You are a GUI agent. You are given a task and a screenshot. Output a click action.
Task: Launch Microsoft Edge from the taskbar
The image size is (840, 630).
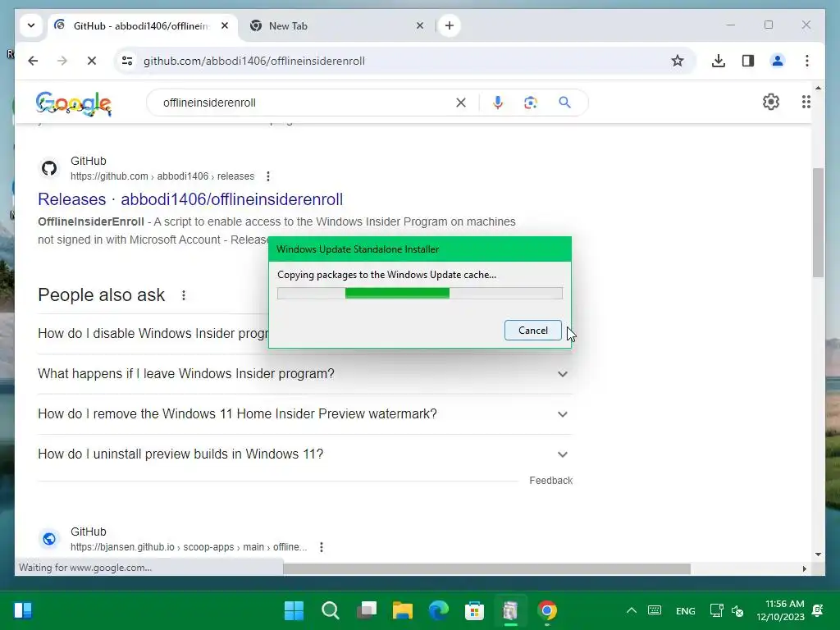click(x=438, y=610)
